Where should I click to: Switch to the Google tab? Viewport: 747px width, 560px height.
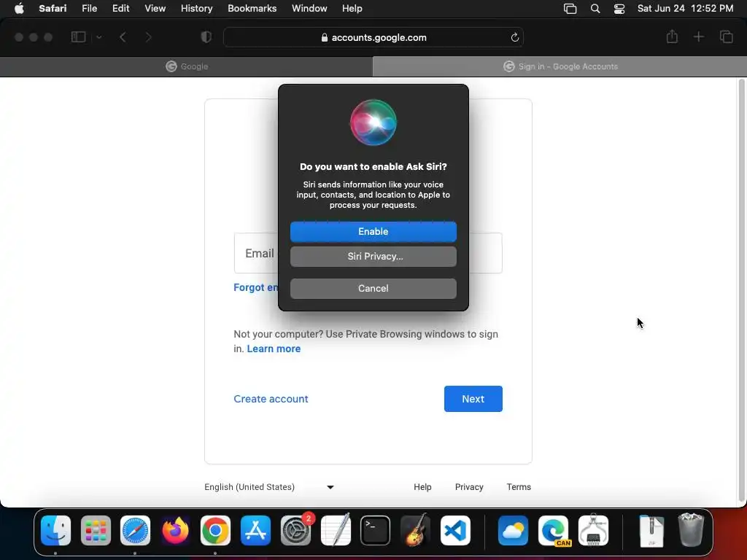point(186,66)
